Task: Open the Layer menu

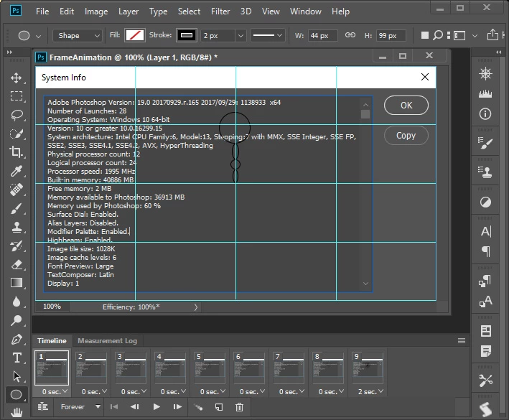Action: click(x=129, y=11)
